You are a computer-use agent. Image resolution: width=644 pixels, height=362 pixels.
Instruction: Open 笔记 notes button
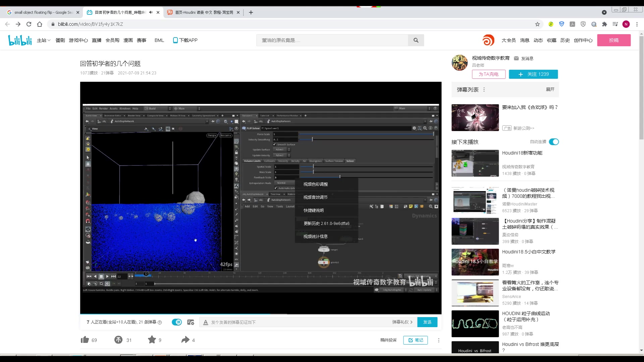click(416, 340)
